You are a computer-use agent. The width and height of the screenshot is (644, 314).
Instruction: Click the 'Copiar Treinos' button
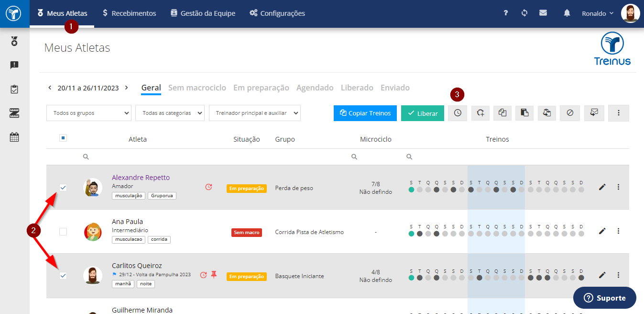(x=365, y=113)
